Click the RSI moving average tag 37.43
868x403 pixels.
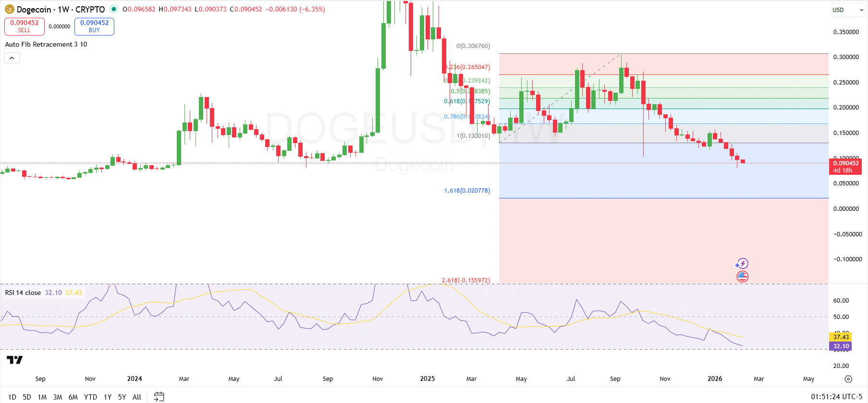pyautogui.click(x=841, y=337)
